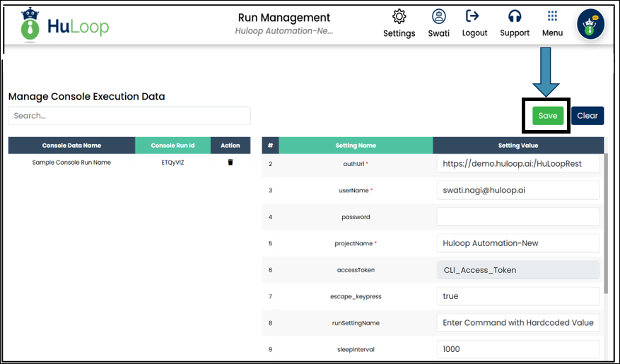Click the runSettingName value field

click(517, 323)
